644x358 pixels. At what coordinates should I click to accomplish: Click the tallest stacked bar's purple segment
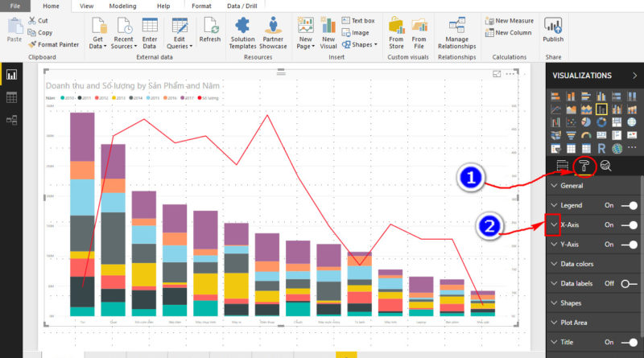click(82, 137)
